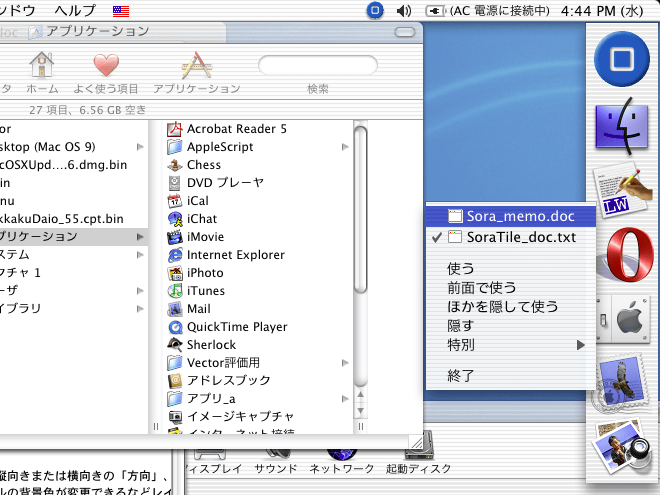Image resolution: width=660 pixels, height=495 pixels.
Task: Click the US flag input menu
Action: tap(121, 11)
